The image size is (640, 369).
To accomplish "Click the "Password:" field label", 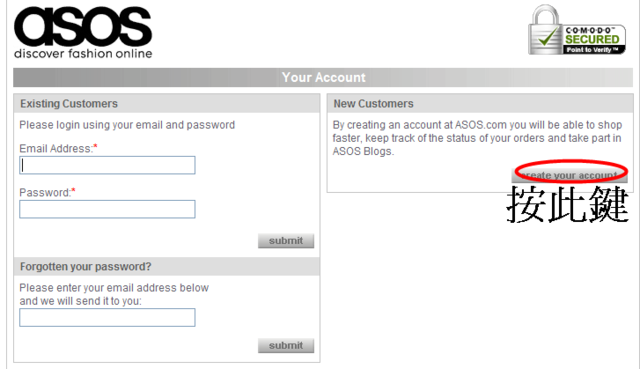I will pos(47,193).
